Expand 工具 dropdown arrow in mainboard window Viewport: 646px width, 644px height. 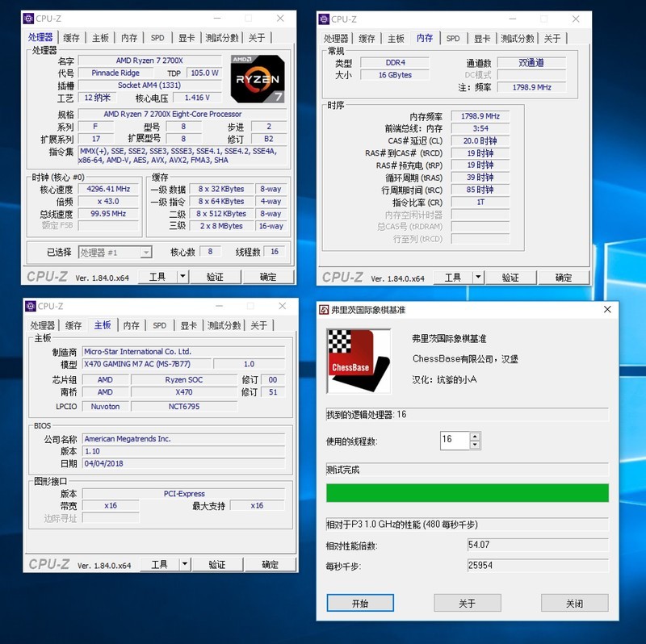[x=185, y=564]
